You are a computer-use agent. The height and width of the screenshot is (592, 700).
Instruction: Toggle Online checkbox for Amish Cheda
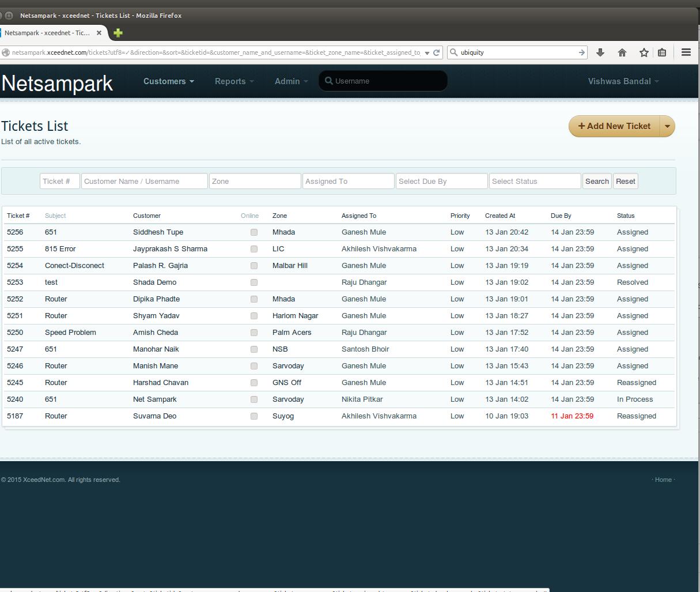[253, 333]
